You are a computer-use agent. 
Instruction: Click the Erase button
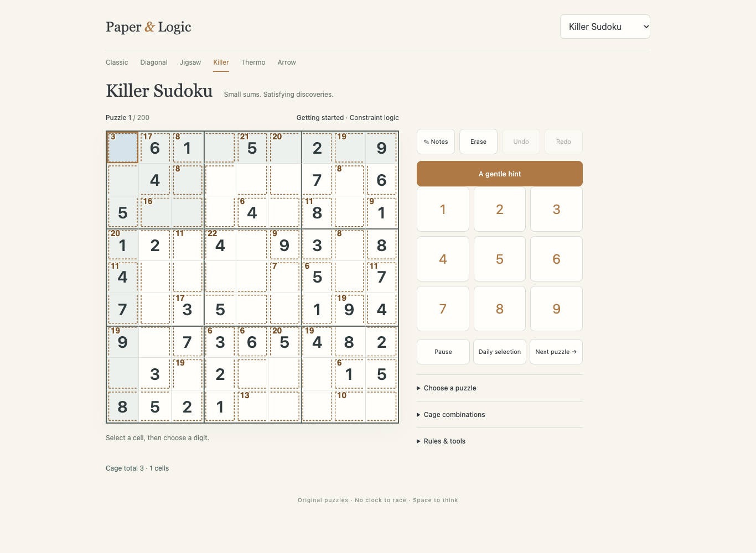tap(478, 142)
